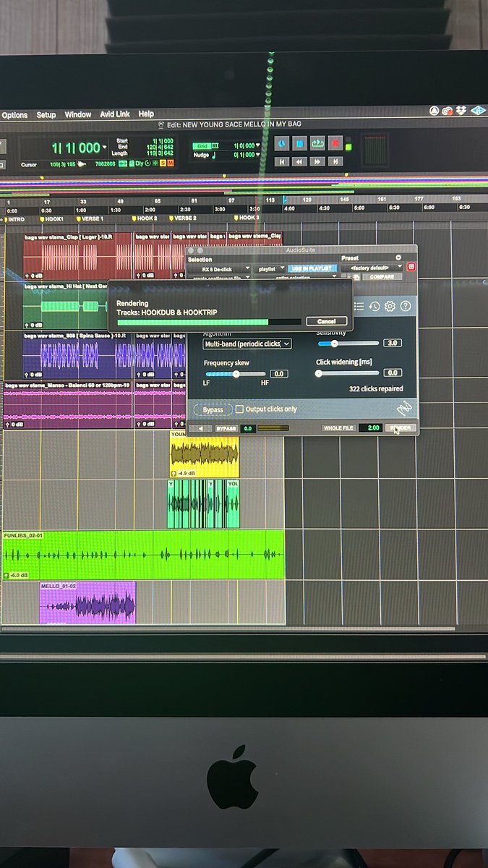Image resolution: width=488 pixels, height=868 pixels.
Task: Open the Options menu
Action: [x=14, y=114]
